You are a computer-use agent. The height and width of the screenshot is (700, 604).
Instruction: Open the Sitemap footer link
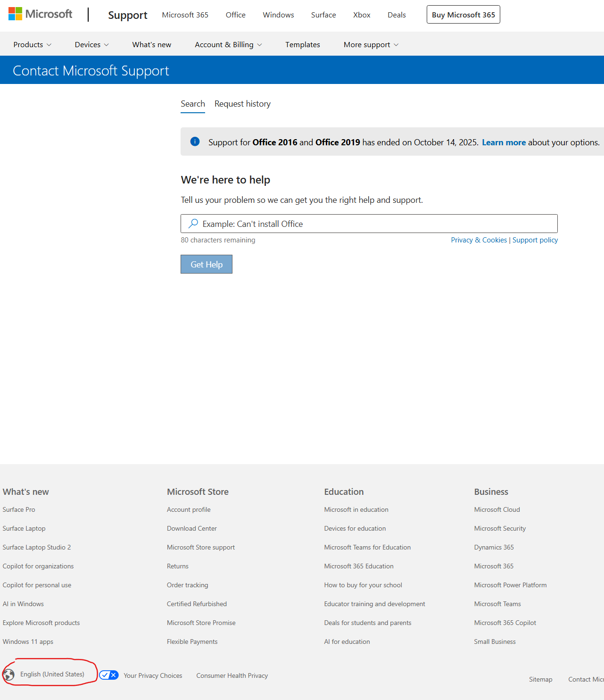[x=541, y=679]
